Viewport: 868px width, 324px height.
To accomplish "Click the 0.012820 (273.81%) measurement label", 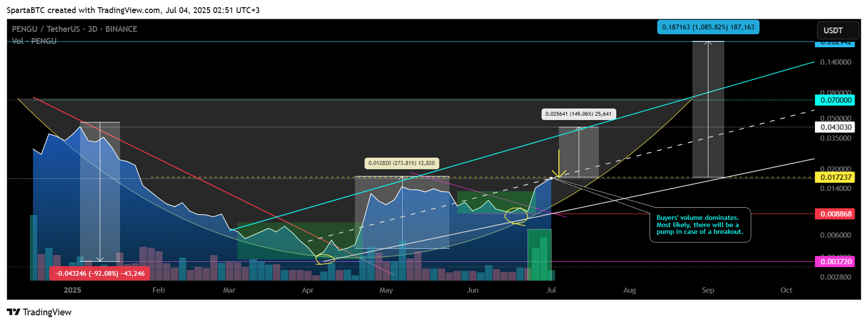I will click(402, 163).
